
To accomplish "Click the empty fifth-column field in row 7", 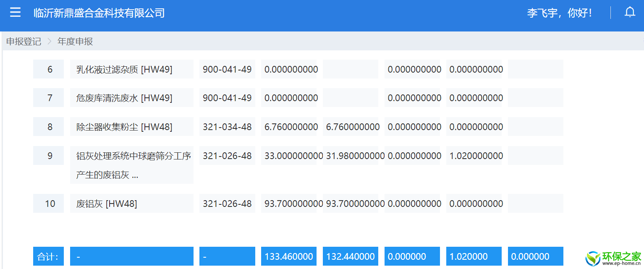I will [x=351, y=98].
